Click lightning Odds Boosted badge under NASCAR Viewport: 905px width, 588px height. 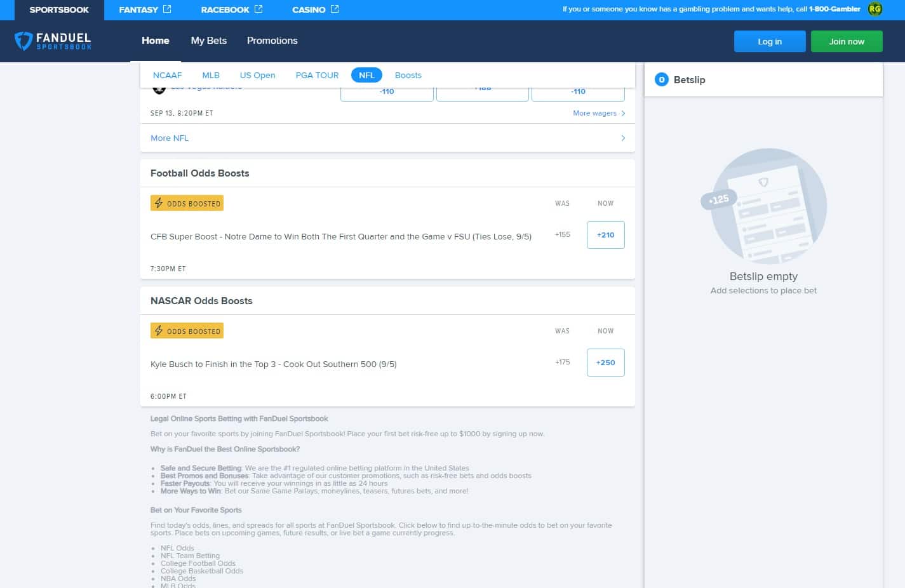coord(187,331)
